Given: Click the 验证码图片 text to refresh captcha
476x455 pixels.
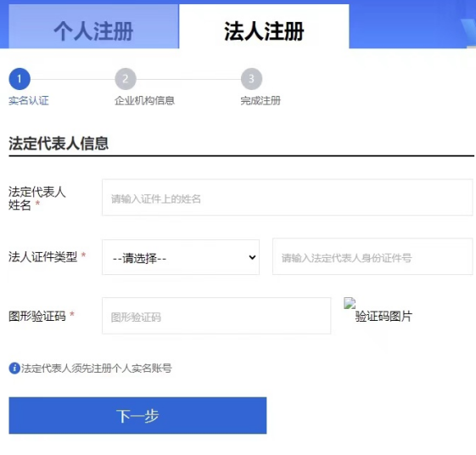Looking at the screenshot, I should click(x=384, y=316).
